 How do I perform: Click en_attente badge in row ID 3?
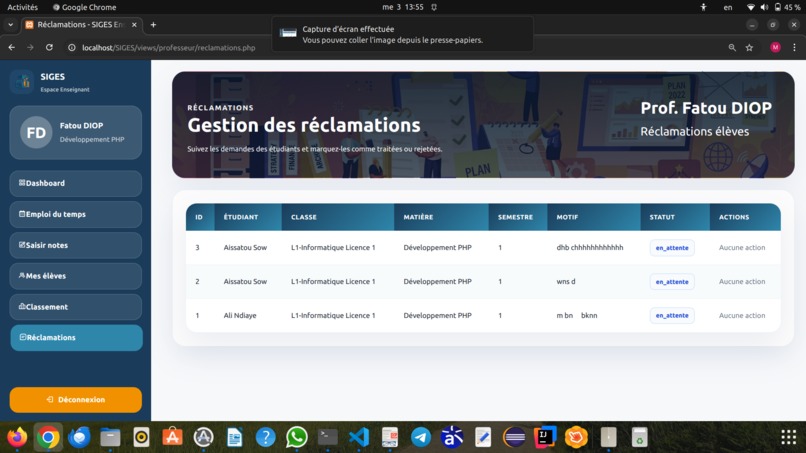(672, 247)
